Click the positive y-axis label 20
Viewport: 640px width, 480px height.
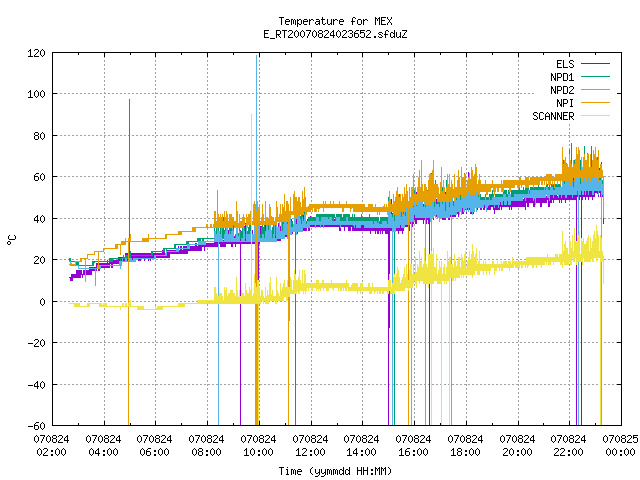(x=39, y=260)
